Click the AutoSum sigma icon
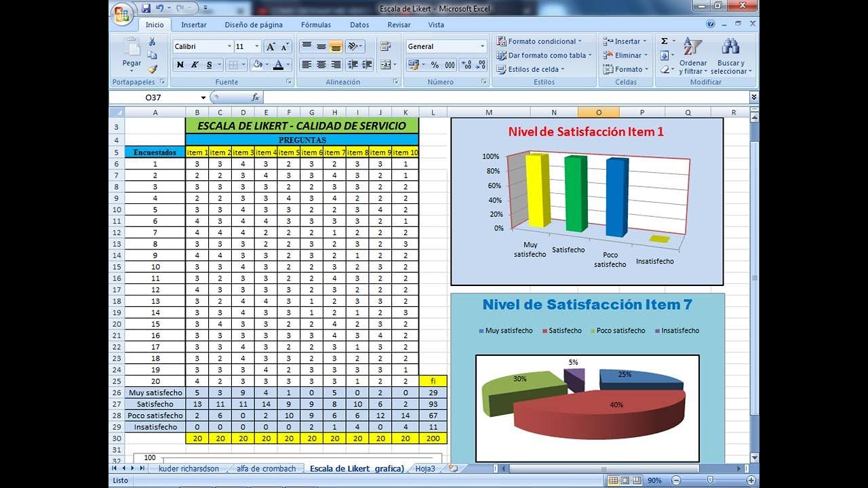 tap(664, 41)
